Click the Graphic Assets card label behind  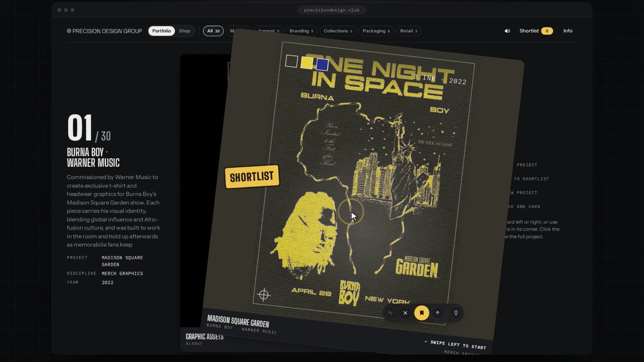click(204, 336)
